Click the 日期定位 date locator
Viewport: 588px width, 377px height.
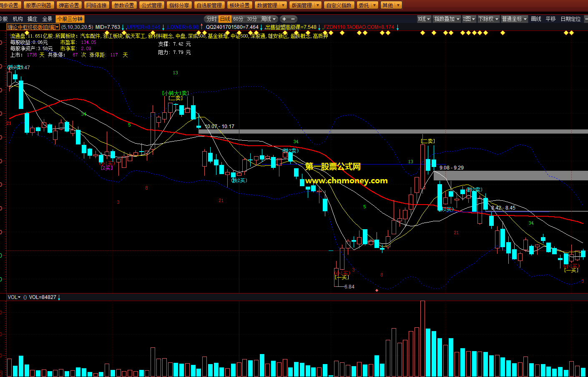[570, 19]
